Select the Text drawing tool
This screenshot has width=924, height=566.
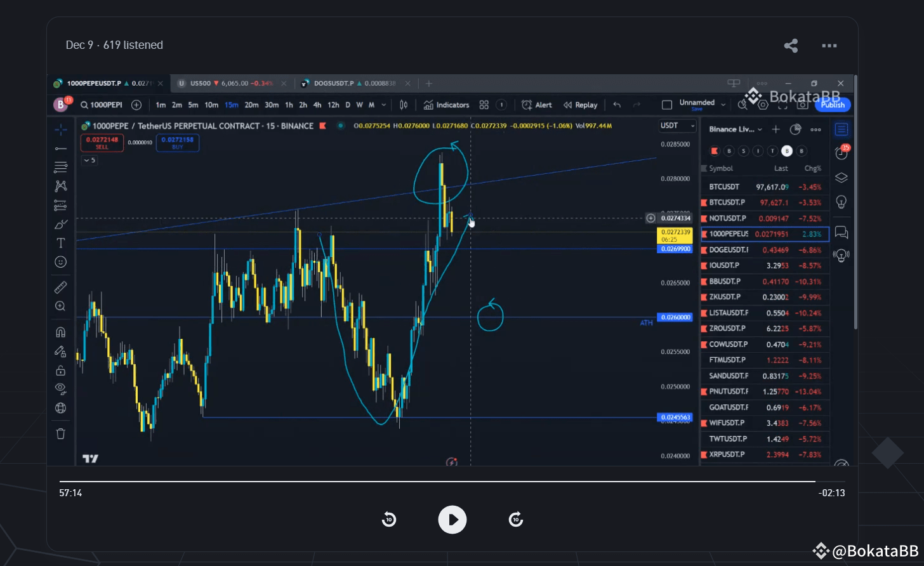click(61, 243)
